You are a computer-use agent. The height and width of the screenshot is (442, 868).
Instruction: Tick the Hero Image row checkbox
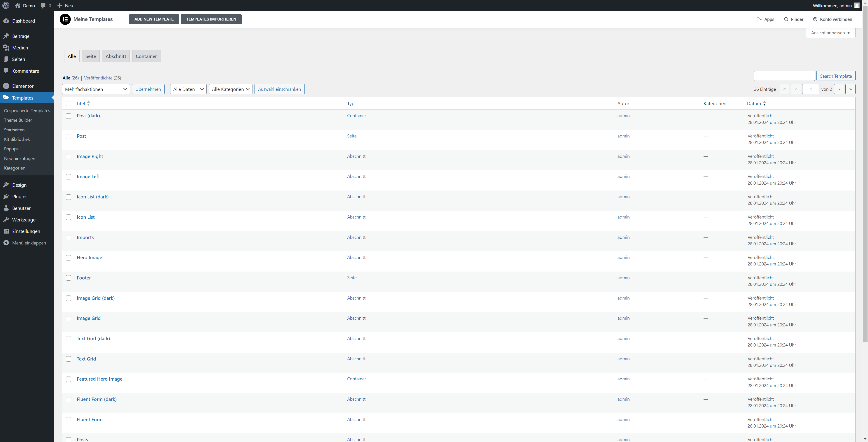tap(68, 258)
